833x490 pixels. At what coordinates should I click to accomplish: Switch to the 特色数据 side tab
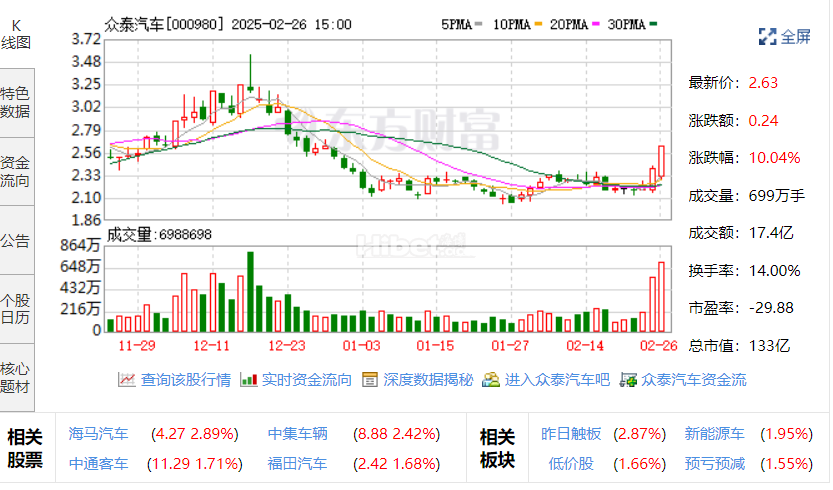click(16, 103)
